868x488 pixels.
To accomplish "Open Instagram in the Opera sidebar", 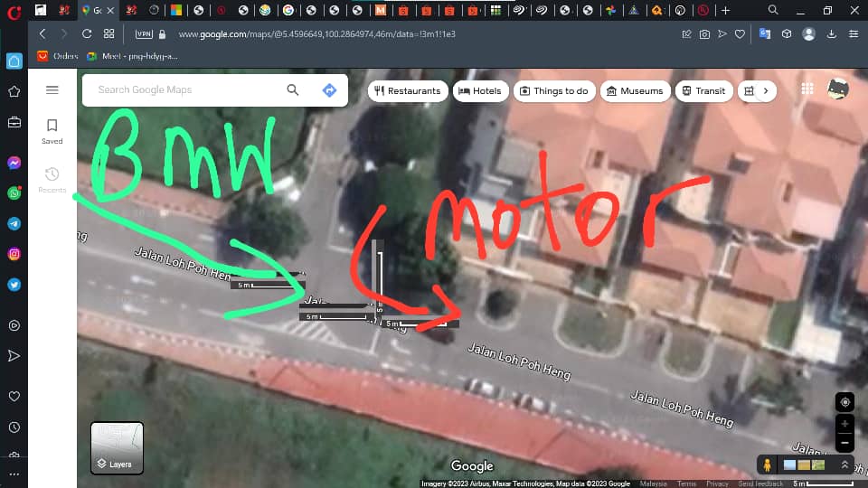I will point(14,254).
